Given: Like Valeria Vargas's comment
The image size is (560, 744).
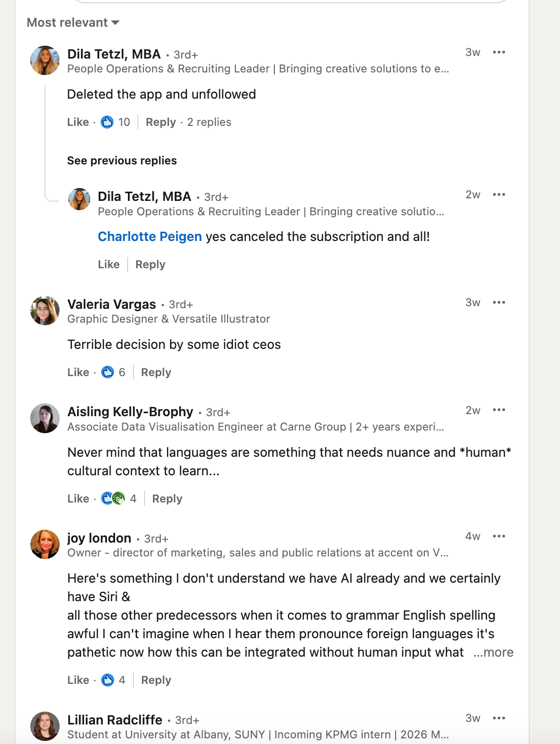Looking at the screenshot, I should (x=78, y=373).
